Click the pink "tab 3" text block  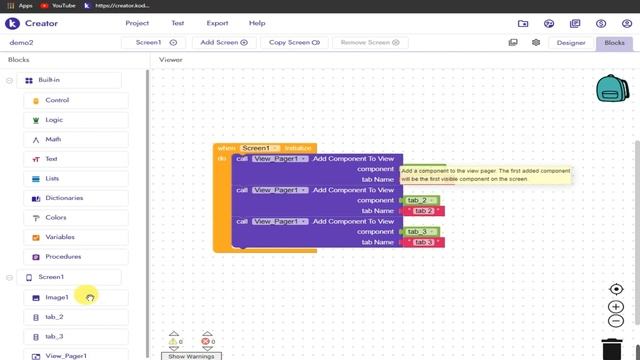tap(424, 242)
